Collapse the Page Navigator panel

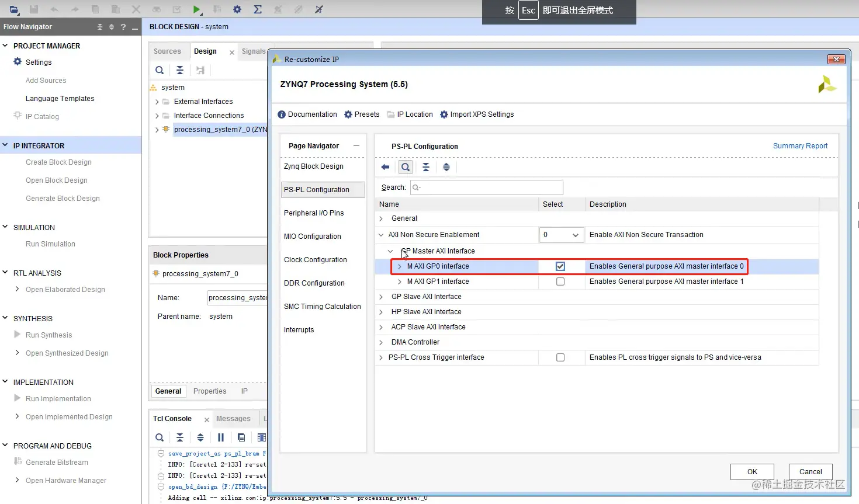[356, 145]
